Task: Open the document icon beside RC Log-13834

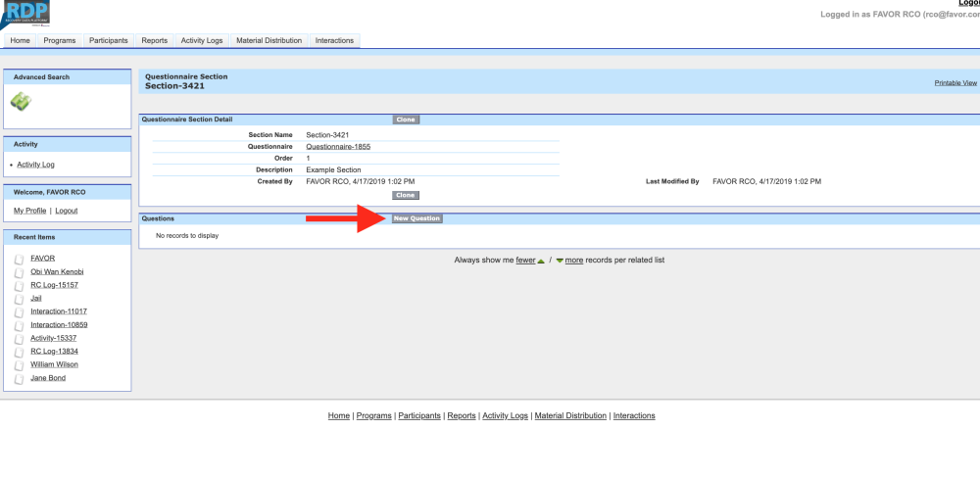Action: [x=20, y=352]
